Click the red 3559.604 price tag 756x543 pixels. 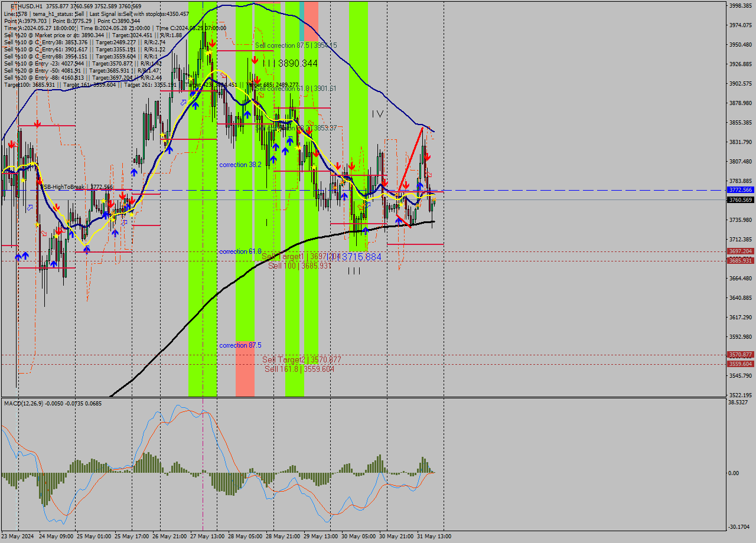(740, 364)
